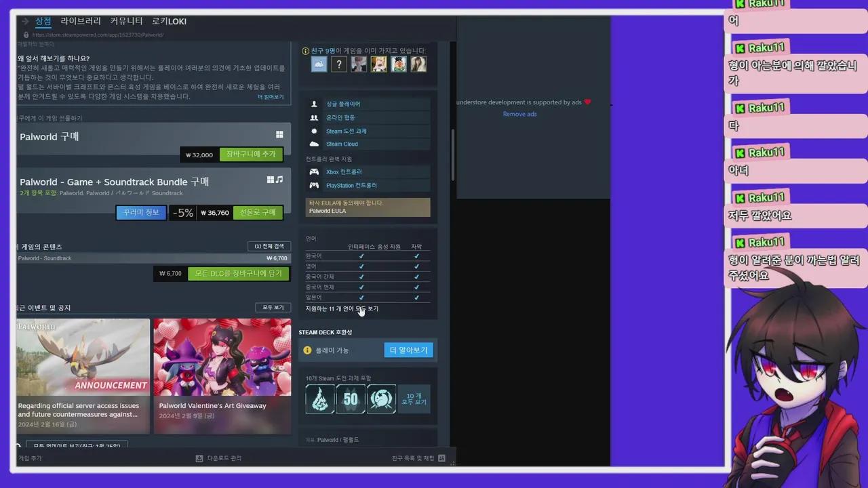The height and width of the screenshot is (488, 868).
Task: Open the 상점 (Store) tab
Action: tap(43, 22)
